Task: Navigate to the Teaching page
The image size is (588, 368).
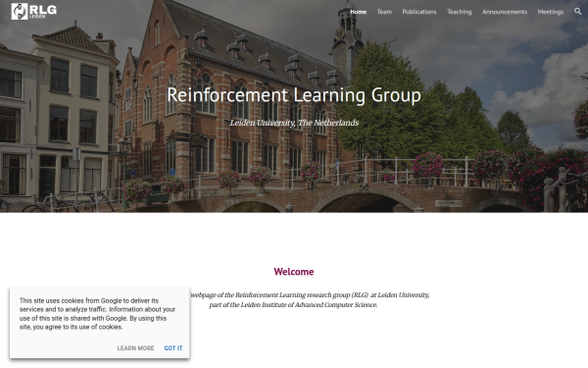Action: point(460,12)
